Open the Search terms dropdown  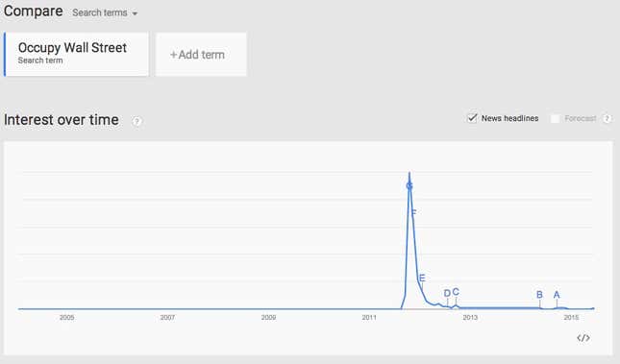click(105, 12)
